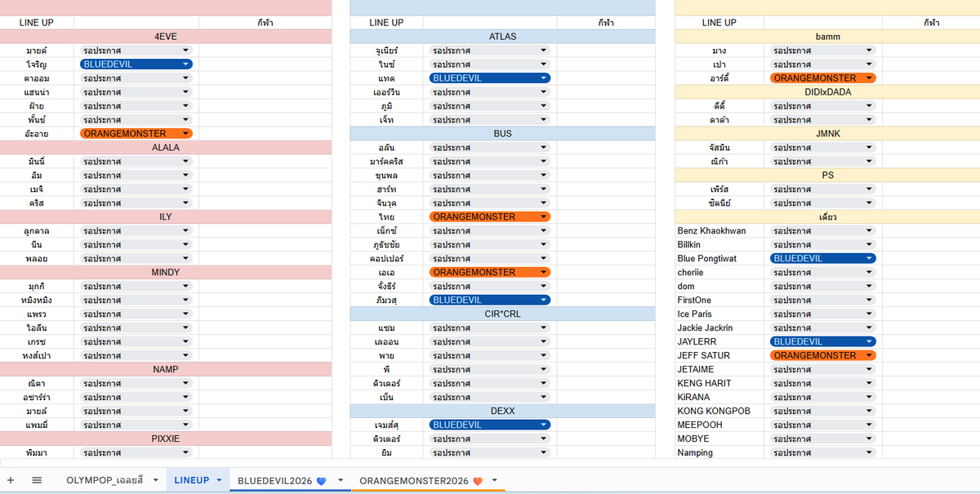The height and width of the screenshot is (494, 980).
Task: Open the all sheets list icon
Action: click(37, 480)
